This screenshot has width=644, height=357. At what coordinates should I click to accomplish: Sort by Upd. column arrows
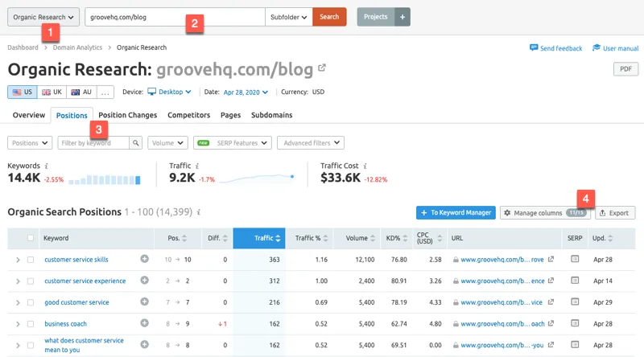pos(610,238)
